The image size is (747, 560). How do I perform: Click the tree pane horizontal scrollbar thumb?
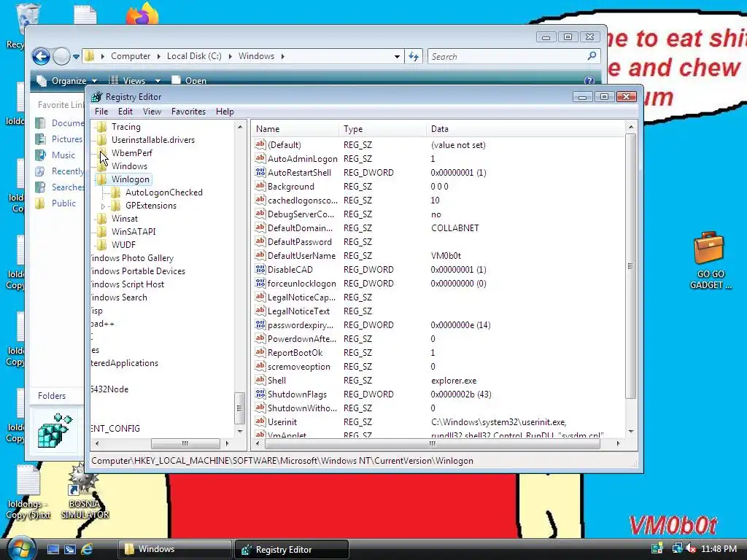tap(185, 443)
